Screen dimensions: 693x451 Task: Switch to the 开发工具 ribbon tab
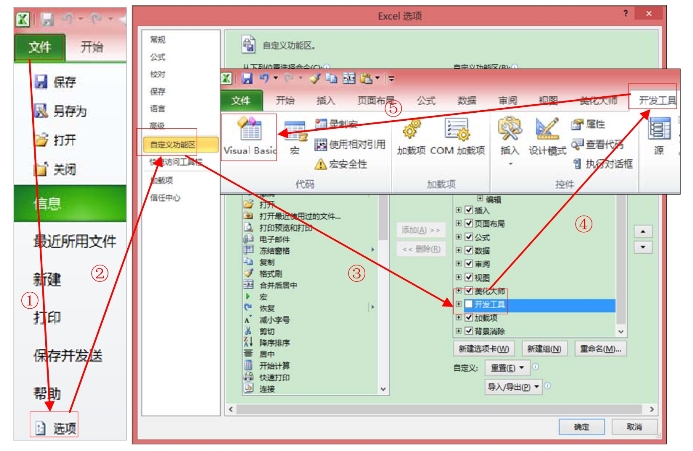point(657,101)
